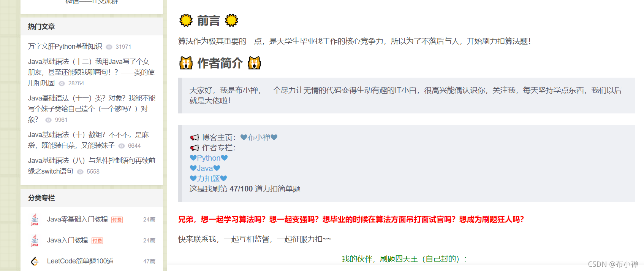This screenshot has height=271, width=644.
Task: Click the megaphone icon beside 作者专栏
Action: tap(195, 148)
